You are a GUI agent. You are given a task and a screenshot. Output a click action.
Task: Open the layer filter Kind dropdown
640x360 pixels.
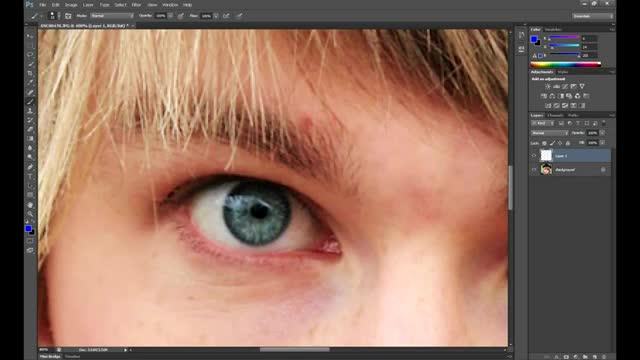[542, 123]
